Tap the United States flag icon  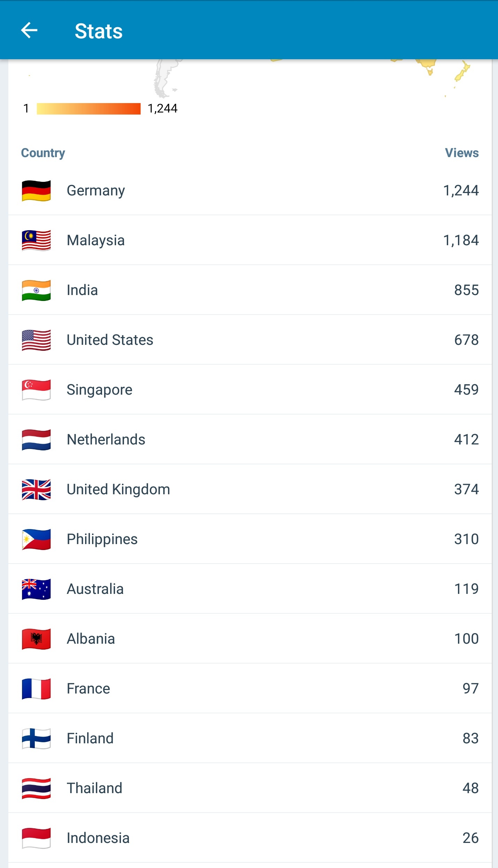tap(36, 340)
